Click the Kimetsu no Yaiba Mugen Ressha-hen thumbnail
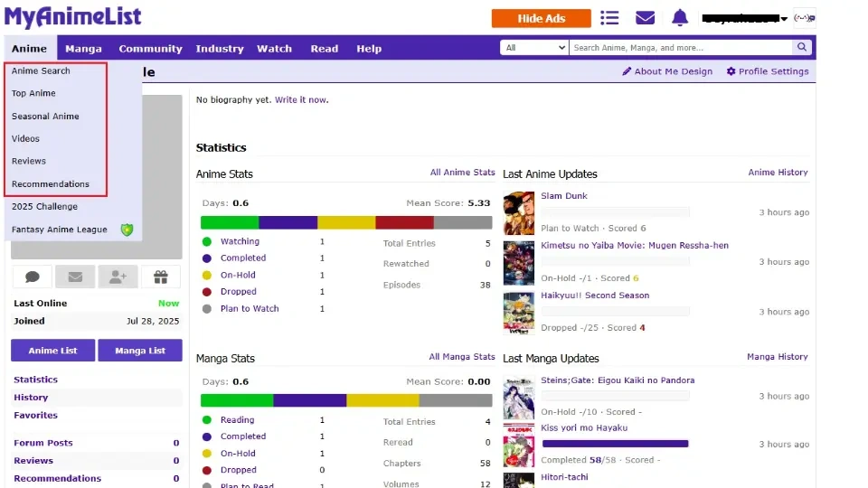Screen dimensions: 868x488 (x=519, y=263)
